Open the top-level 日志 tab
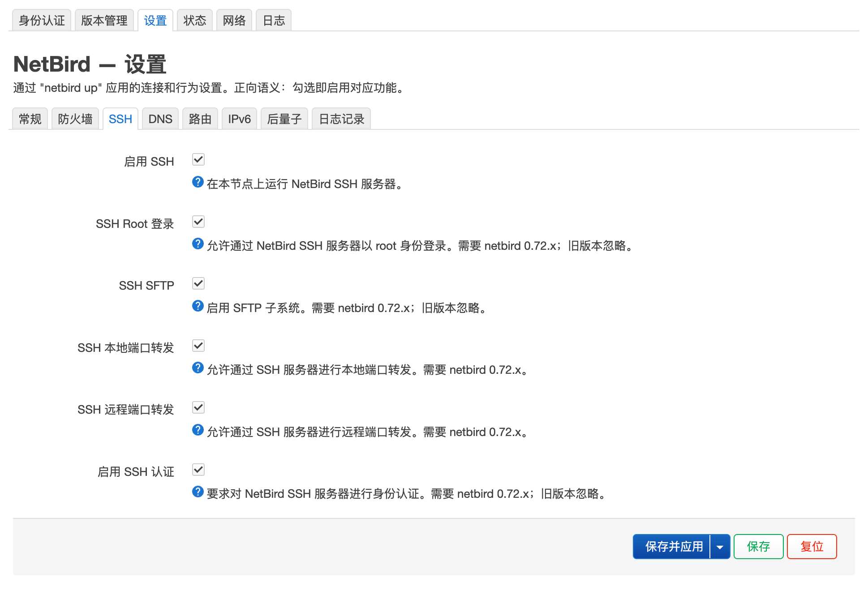The height and width of the screenshot is (590, 868). (x=274, y=20)
